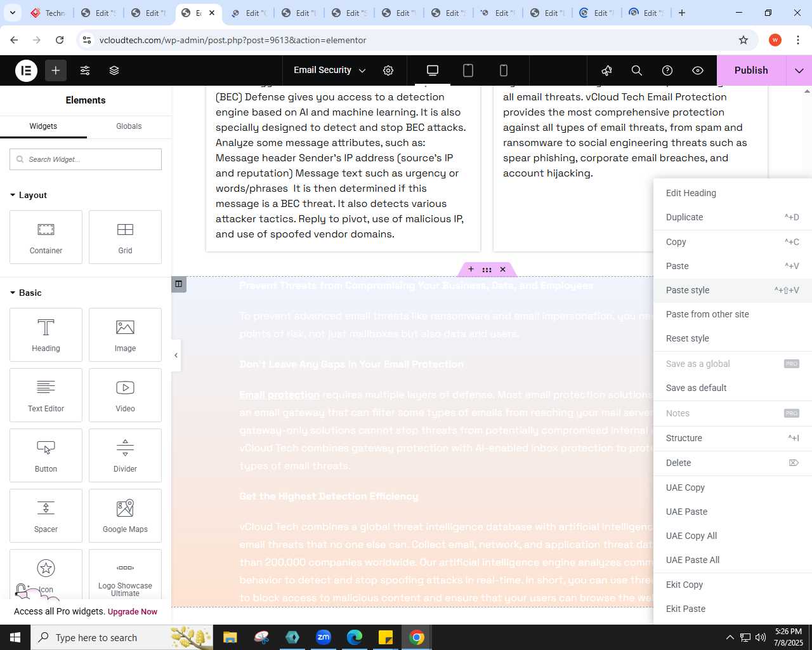Open the Email Security document dropdown
The width and height of the screenshot is (812, 650).
[329, 70]
